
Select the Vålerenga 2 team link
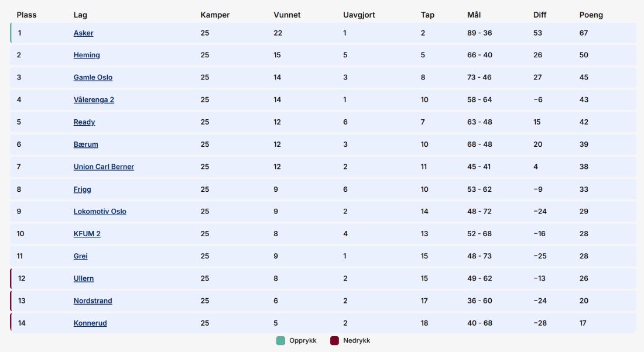(94, 99)
